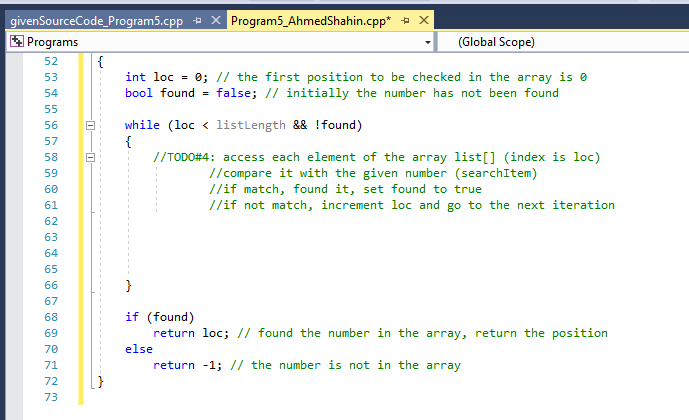Viewport: 689px width, 420px height.
Task: Click the 'while' keyword
Action: pyautogui.click(x=142, y=125)
